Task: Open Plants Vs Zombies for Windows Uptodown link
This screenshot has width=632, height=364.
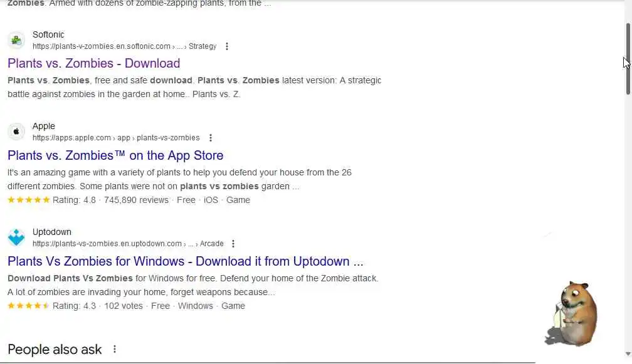Action: point(186,261)
